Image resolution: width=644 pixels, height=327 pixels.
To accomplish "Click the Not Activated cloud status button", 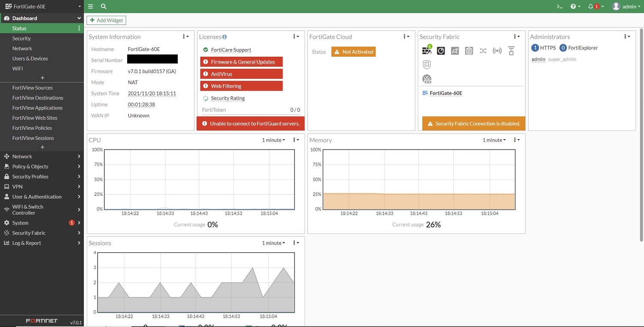I will point(353,52).
